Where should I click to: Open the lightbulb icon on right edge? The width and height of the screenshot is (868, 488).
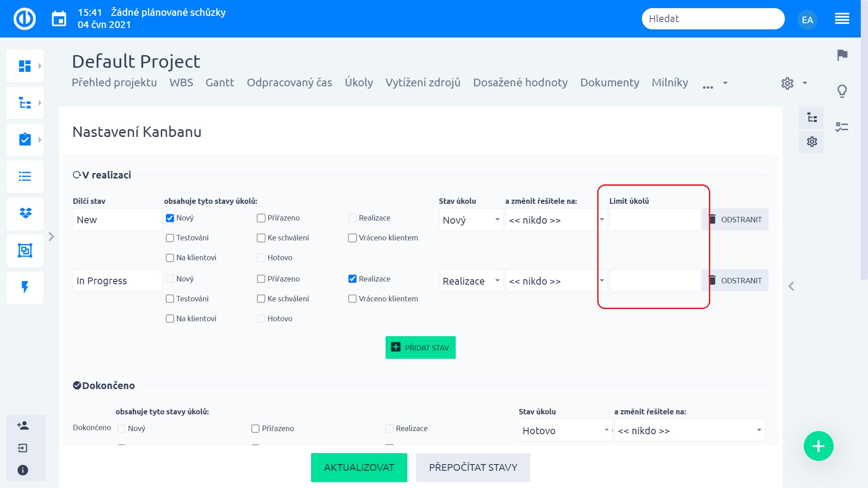pos(842,91)
